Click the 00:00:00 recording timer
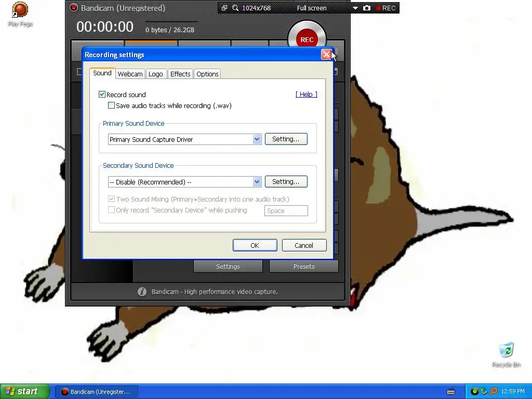The height and width of the screenshot is (399, 532). click(105, 26)
